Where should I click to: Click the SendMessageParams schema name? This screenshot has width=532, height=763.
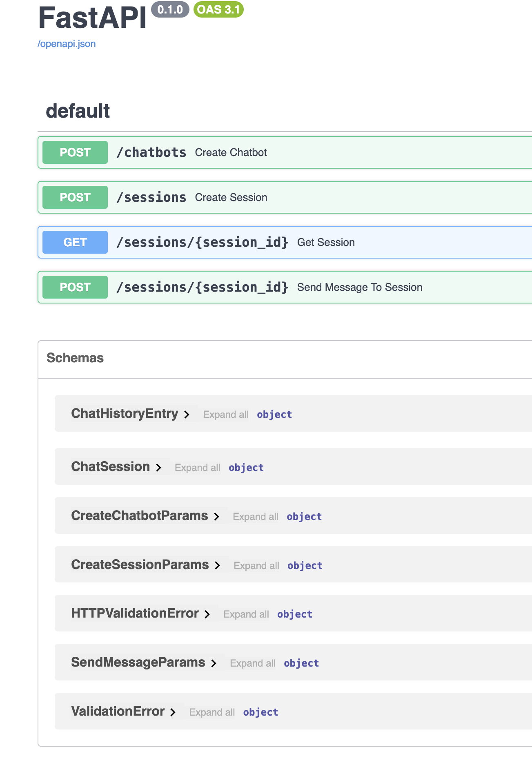pyautogui.click(x=138, y=662)
